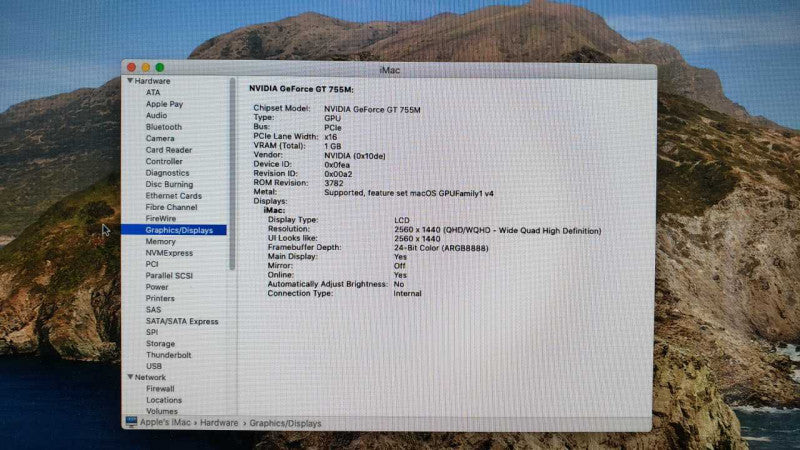Click Hardware in the path bar
Screen dimensions: 800x450
219,423
